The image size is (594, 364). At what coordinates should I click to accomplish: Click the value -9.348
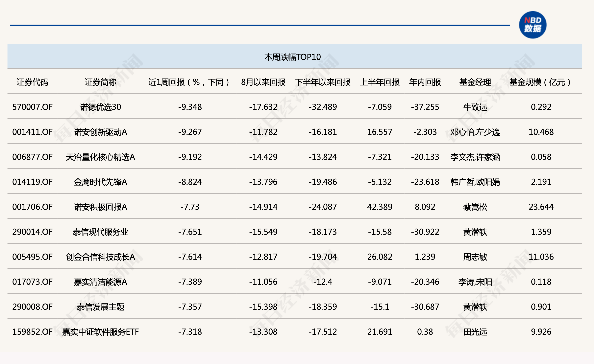tap(190, 107)
